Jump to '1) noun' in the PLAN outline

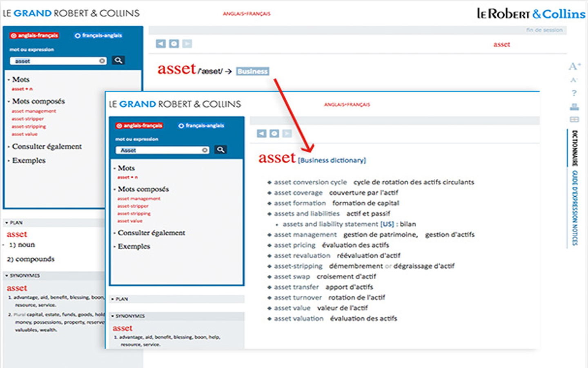(x=22, y=245)
